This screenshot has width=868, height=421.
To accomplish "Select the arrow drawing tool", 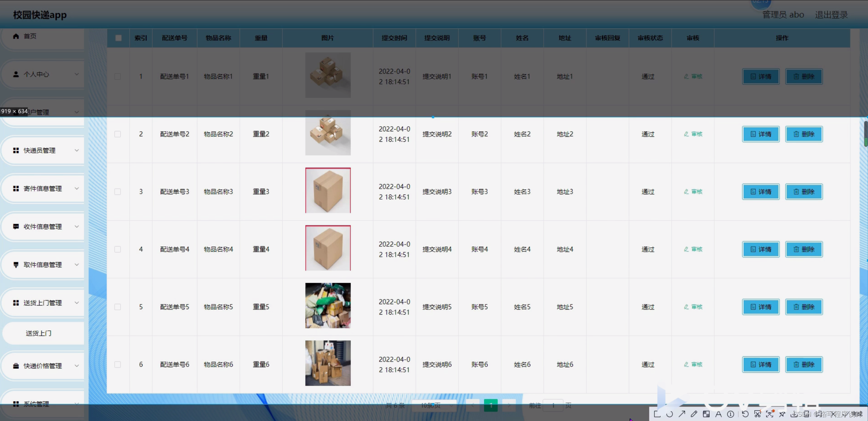I will click(682, 414).
